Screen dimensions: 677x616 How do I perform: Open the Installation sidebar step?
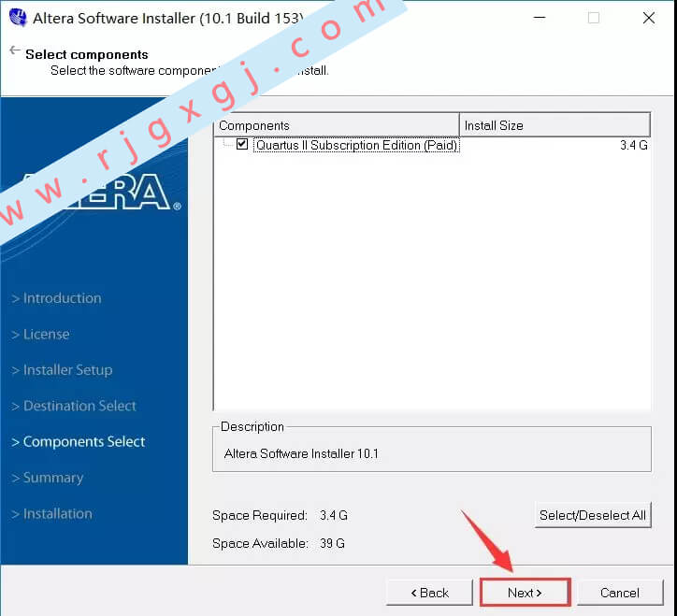pos(51,514)
